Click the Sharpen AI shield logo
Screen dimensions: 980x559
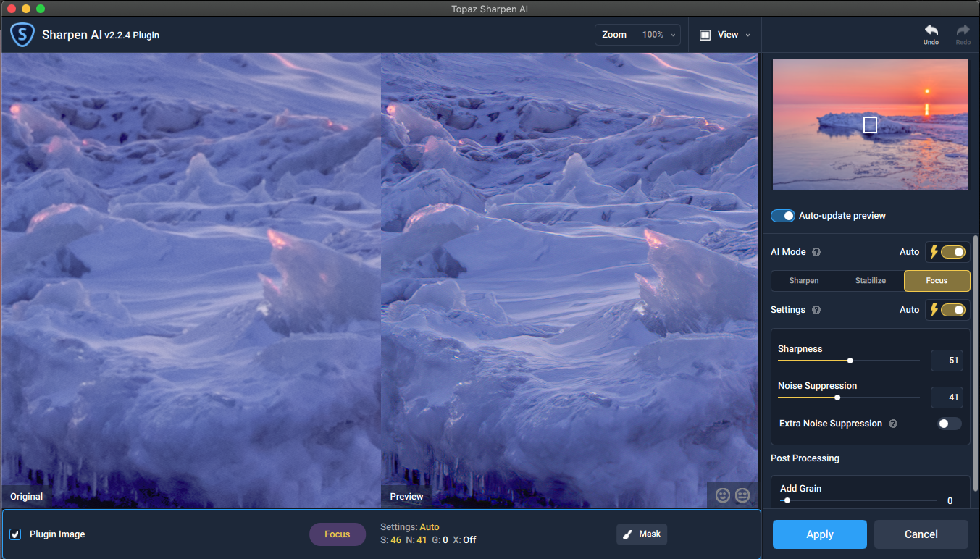[22, 34]
